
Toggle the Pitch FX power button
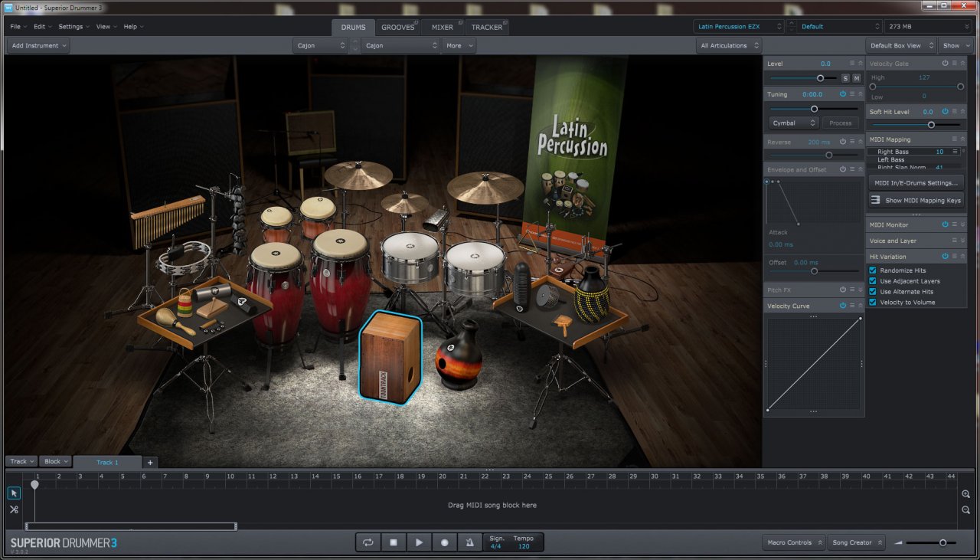pos(842,290)
